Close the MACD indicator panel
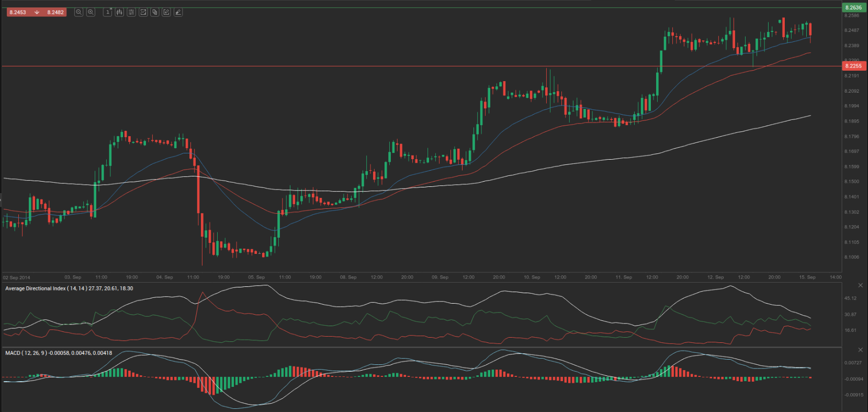 coord(861,350)
